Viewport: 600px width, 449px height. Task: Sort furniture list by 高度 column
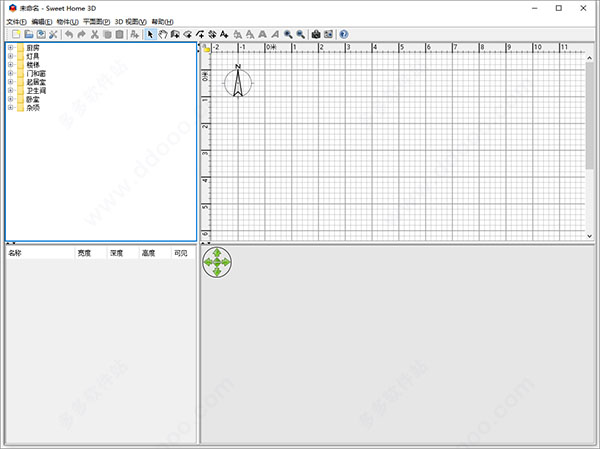click(x=154, y=253)
